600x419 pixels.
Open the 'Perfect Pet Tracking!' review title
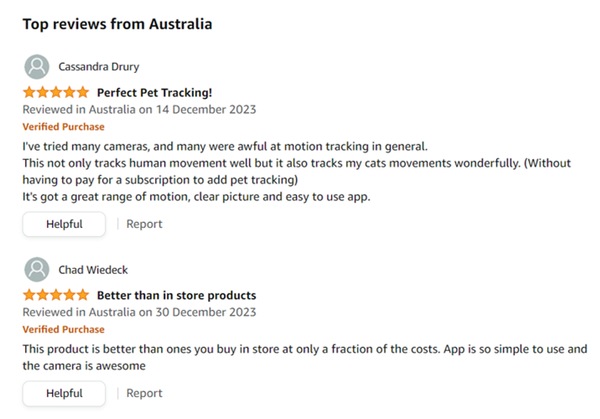click(x=154, y=93)
